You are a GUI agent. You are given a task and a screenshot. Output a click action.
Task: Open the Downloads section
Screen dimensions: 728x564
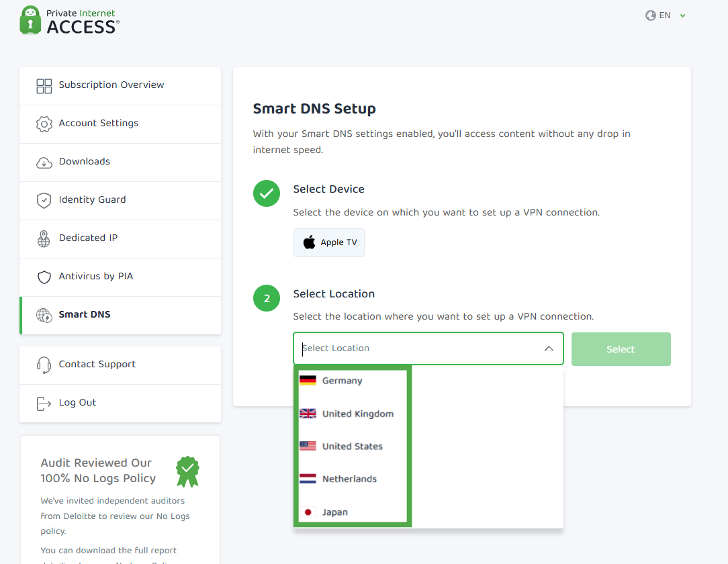click(120, 162)
